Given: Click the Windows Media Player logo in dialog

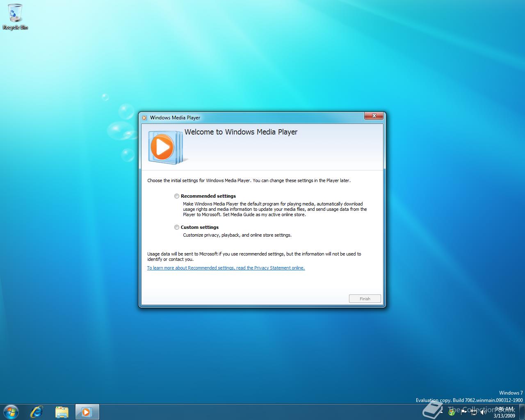Looking at the screenshot, I should [x=167, y=147].
